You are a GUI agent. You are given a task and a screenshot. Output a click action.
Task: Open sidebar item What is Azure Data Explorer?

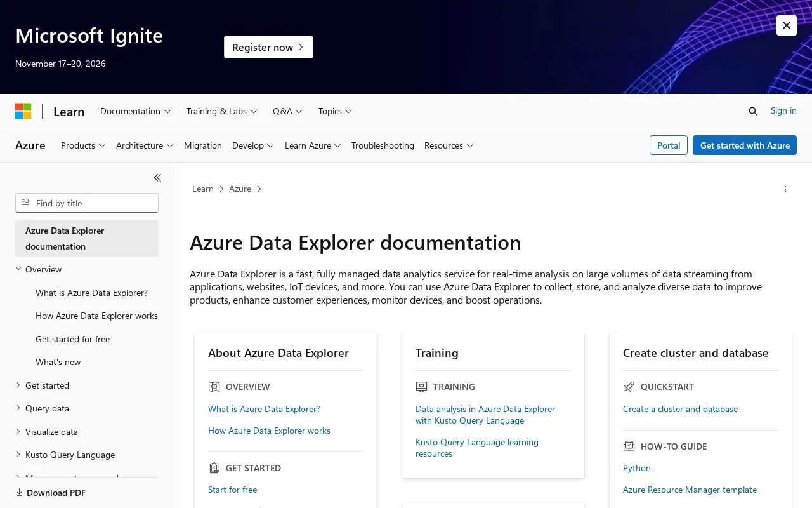click(x=92, y=293)
